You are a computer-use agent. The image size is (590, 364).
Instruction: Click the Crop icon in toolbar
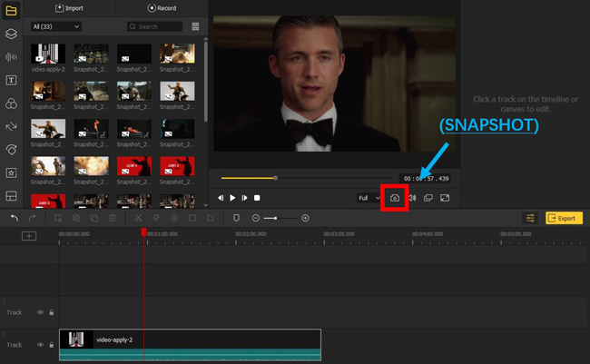pos(192,218)
